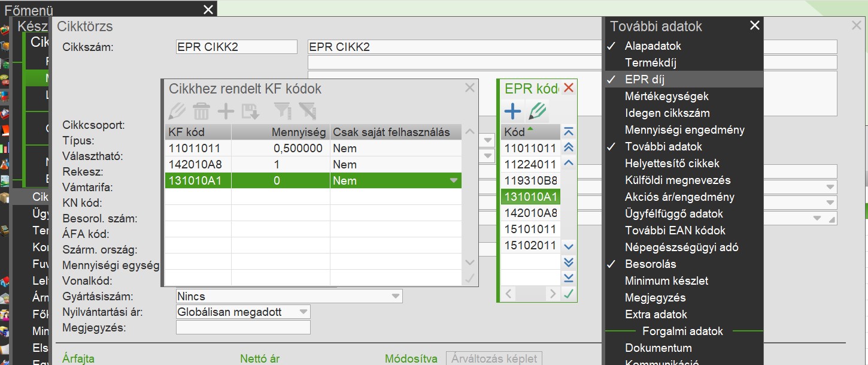The image size is (868, 365).
Task: Click Cikkszám field containing EPR CIKK2
Action: pos(236,47)
